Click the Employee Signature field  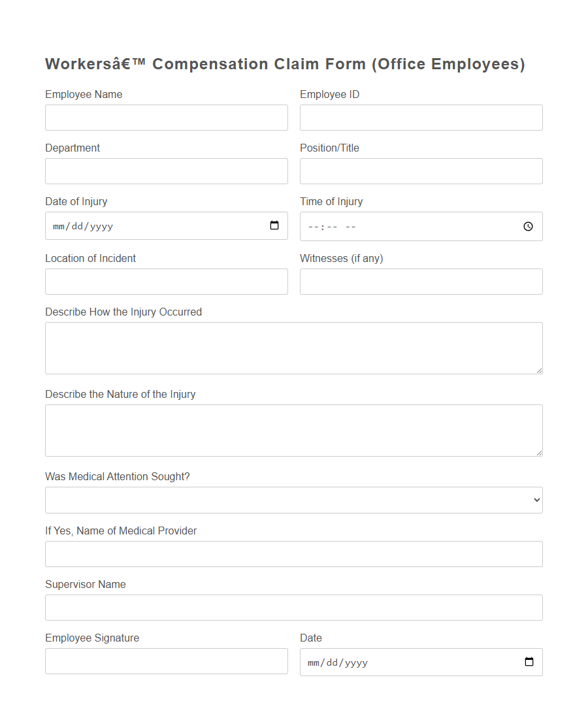[166, 661]
